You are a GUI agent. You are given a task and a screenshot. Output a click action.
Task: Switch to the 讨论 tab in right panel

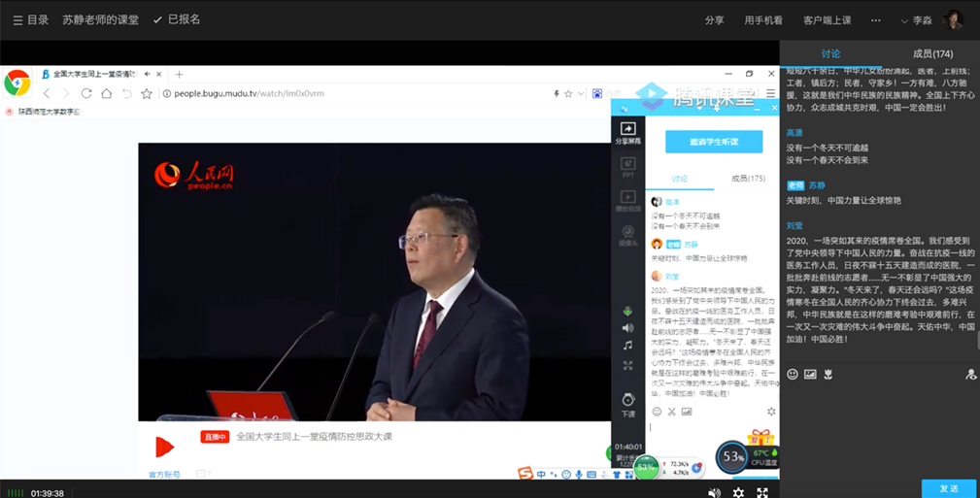point(830,53)
